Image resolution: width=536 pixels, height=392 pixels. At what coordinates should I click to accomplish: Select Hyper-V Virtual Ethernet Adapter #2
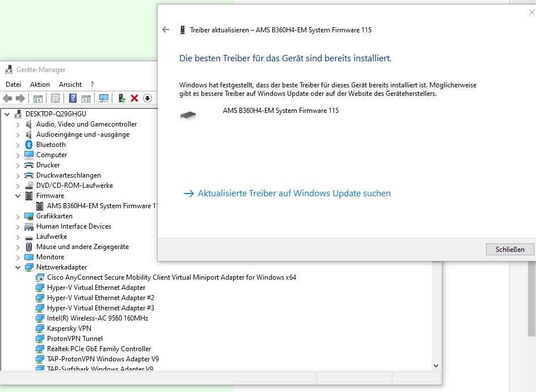[x=100, y=298]
